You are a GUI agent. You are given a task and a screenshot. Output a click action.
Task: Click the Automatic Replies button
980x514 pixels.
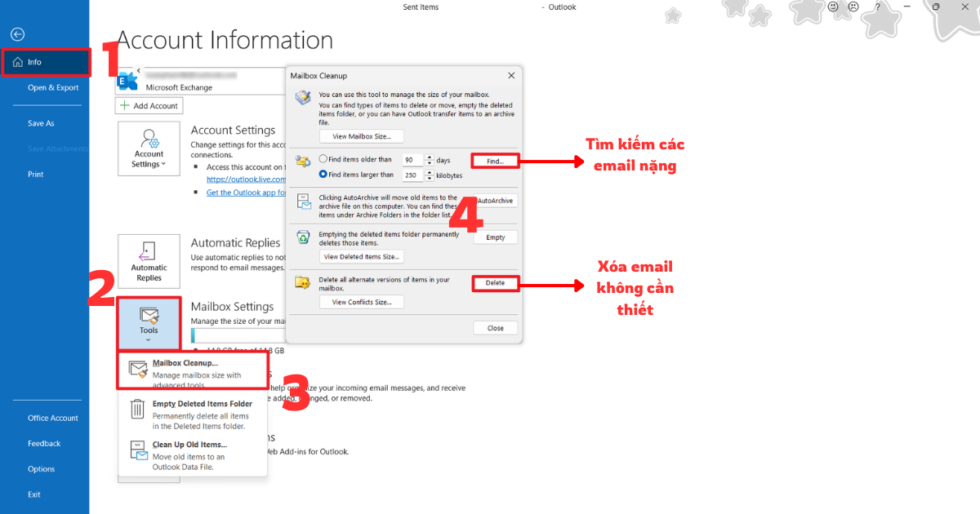(x=149, y=261)
